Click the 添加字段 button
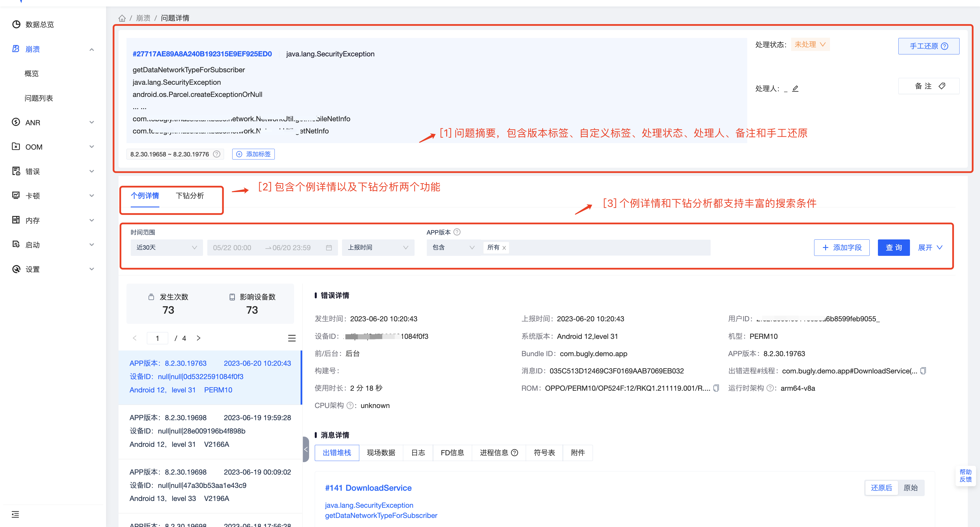Viewport: 980px width, 527px height. pyautogui.click(x=842, y=248)
